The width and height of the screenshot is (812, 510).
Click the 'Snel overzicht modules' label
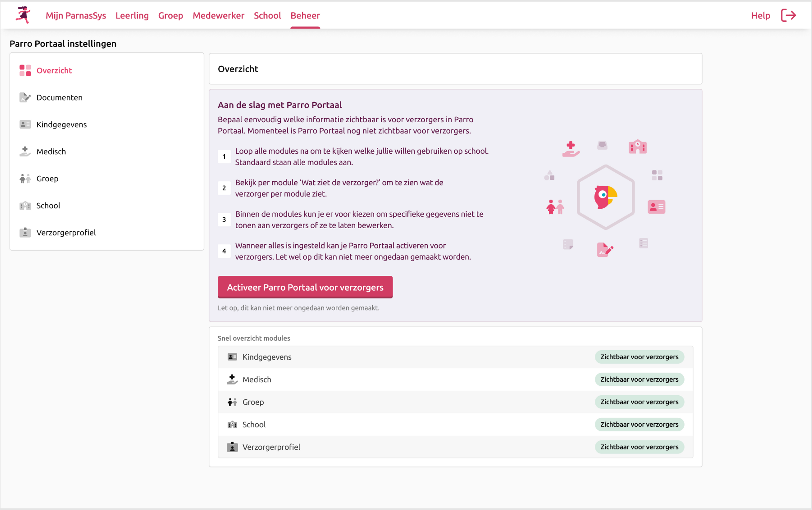254,338
